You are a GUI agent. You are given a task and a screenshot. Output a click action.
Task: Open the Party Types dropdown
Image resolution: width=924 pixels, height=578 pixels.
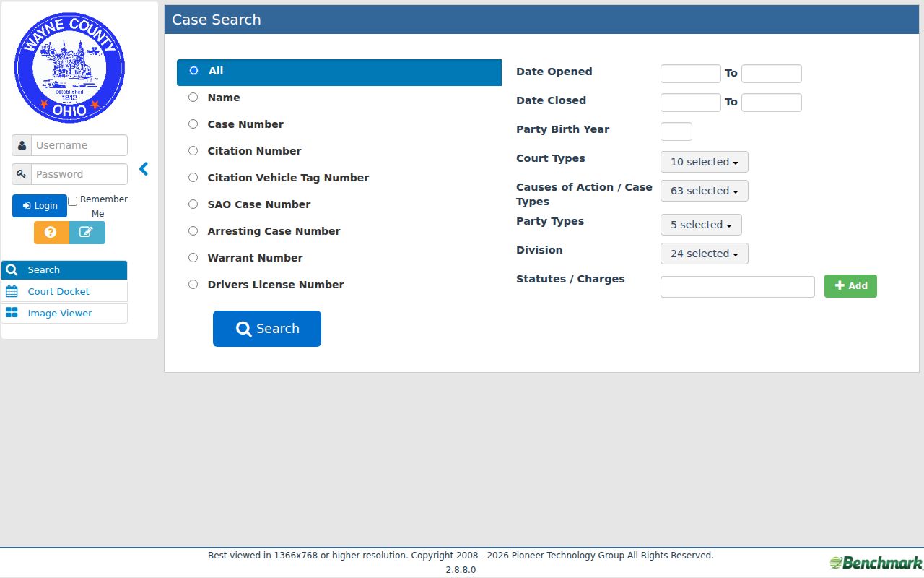click(x=701, y=225)
